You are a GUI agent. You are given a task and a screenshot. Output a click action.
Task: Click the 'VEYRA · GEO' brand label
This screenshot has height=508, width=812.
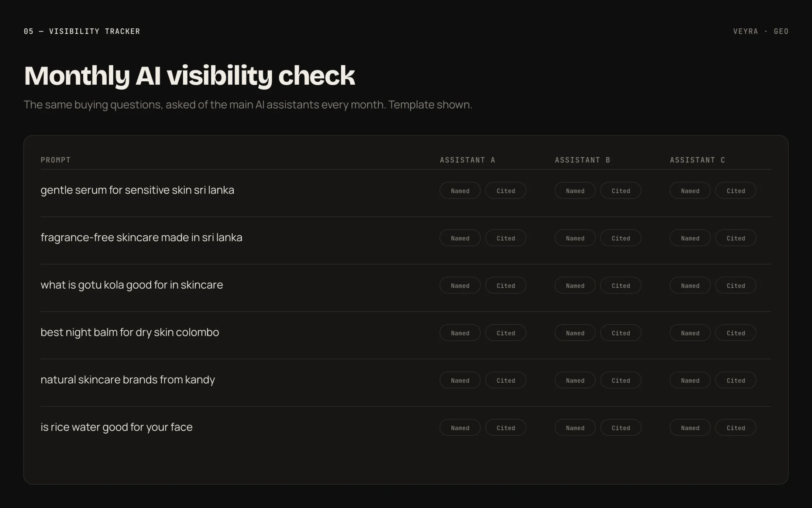pyautogui.click(x=761, y=31)
